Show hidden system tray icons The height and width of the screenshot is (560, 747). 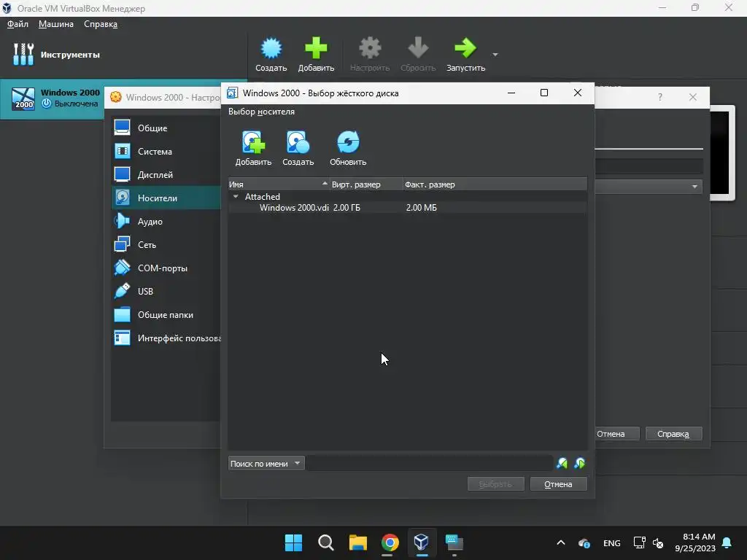tap(561, 542)
